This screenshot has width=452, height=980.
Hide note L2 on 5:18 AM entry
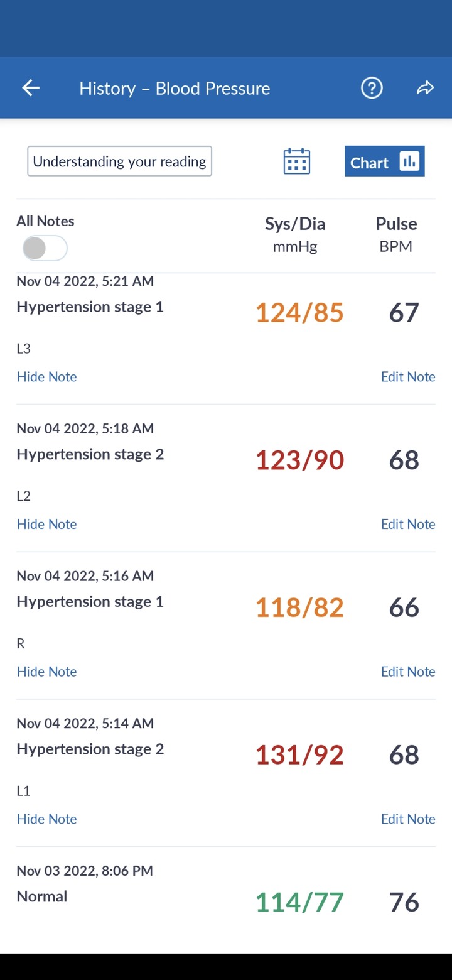click(x=47, y=524)
